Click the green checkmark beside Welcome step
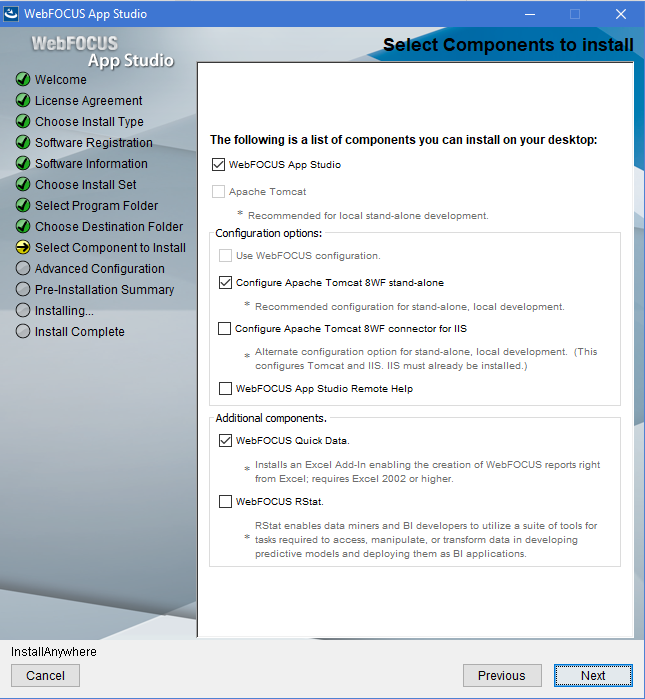 [x=23, y=79]
